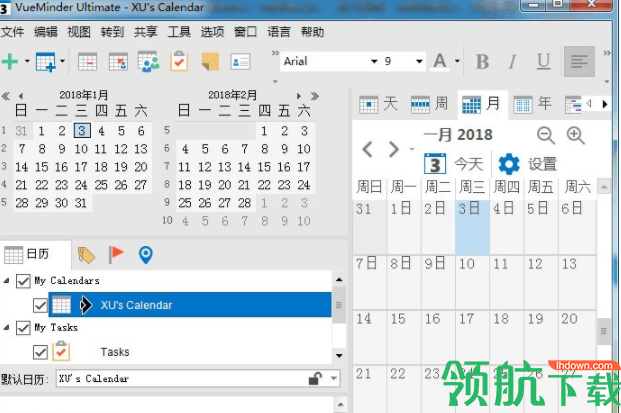Uncheck the XU's Calendar checkbox

pos(40,305)
